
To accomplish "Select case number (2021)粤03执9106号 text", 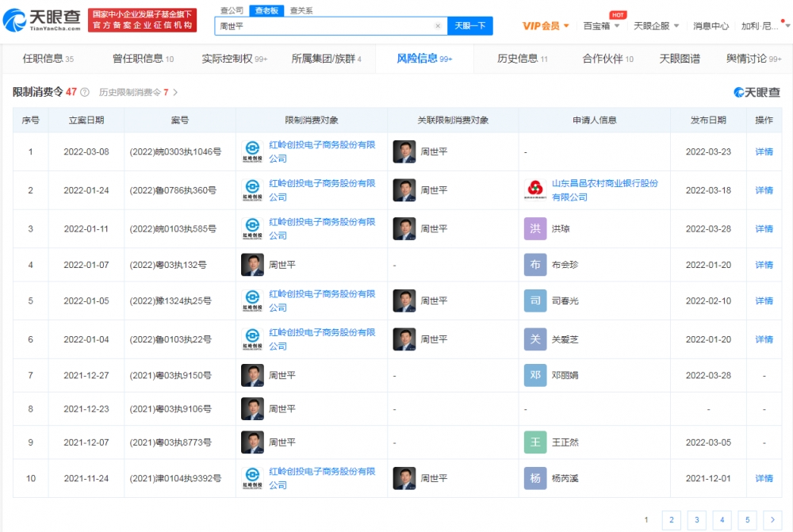I will coord(170,408).
